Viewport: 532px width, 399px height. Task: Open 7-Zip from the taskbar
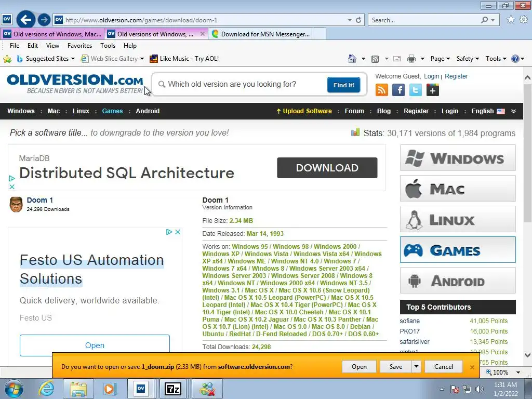(173, 389)
